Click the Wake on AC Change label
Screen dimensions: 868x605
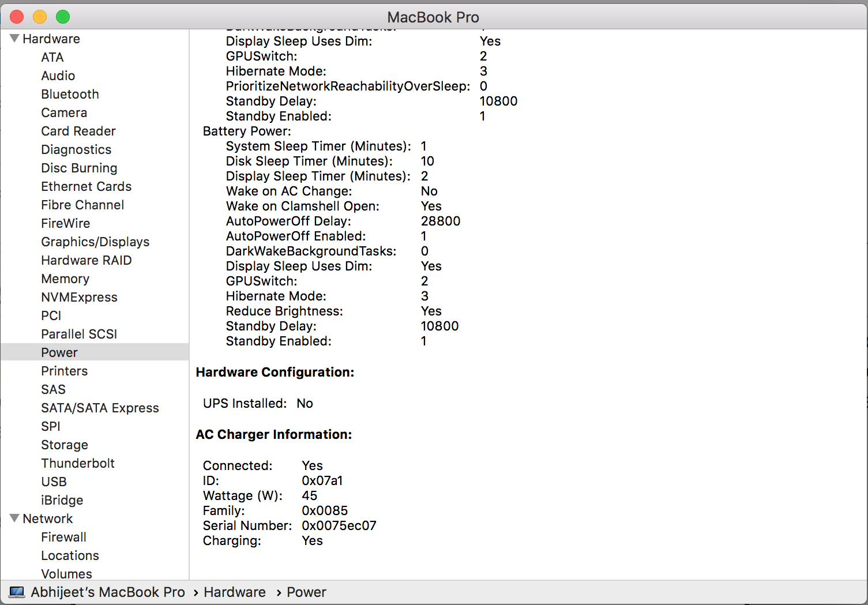click(x=289, y=191)
